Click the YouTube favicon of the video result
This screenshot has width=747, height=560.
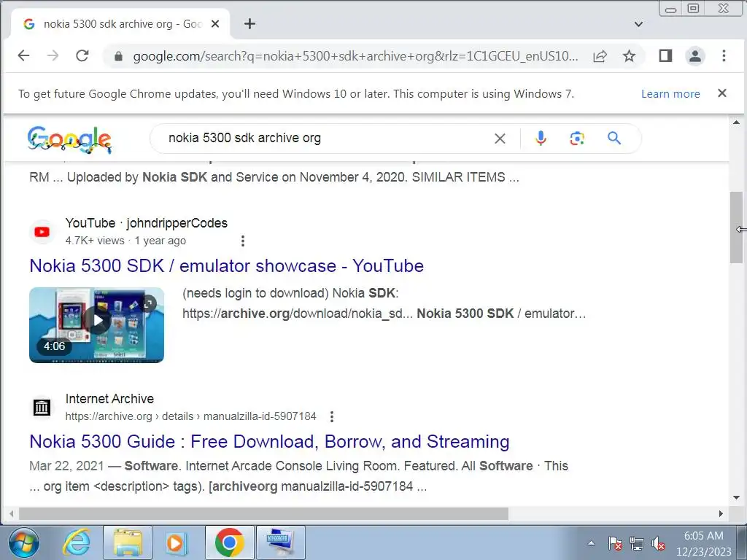[x=42, y=232]
